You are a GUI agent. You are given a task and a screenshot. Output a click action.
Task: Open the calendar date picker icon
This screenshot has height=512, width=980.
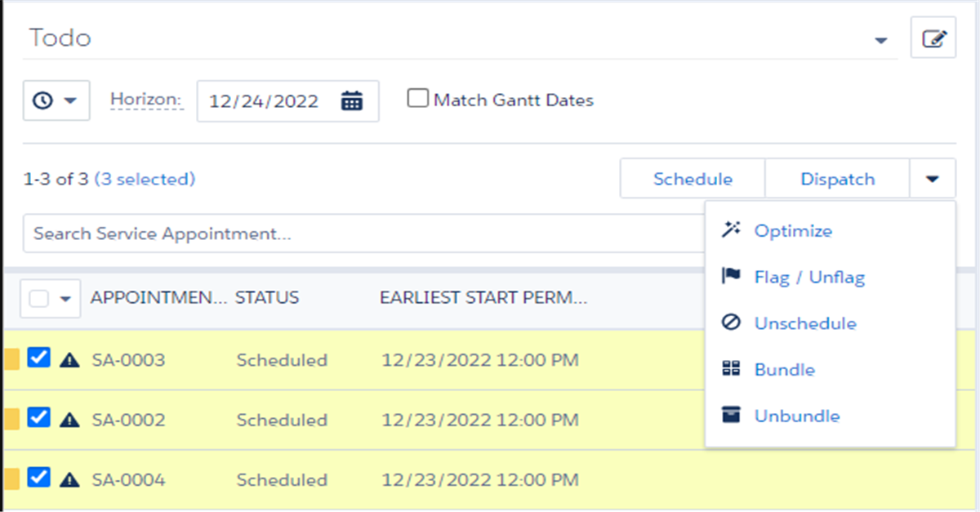351,101
